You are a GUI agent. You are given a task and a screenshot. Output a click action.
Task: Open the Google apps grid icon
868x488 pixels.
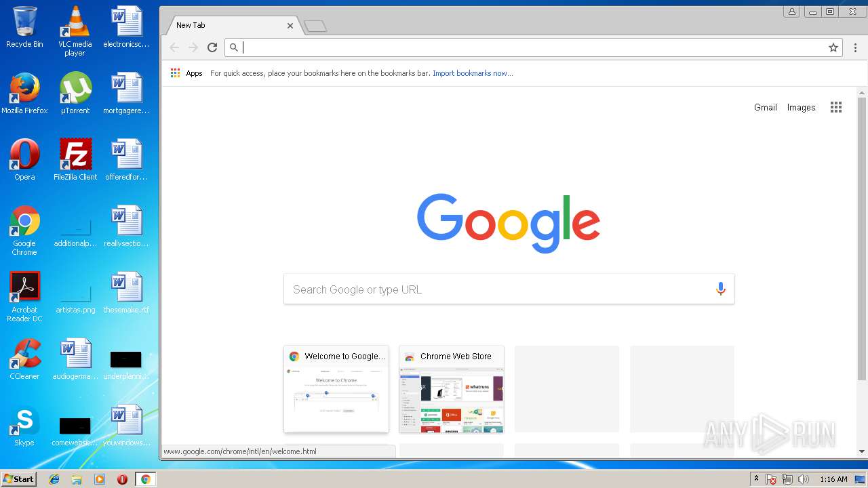836,107
